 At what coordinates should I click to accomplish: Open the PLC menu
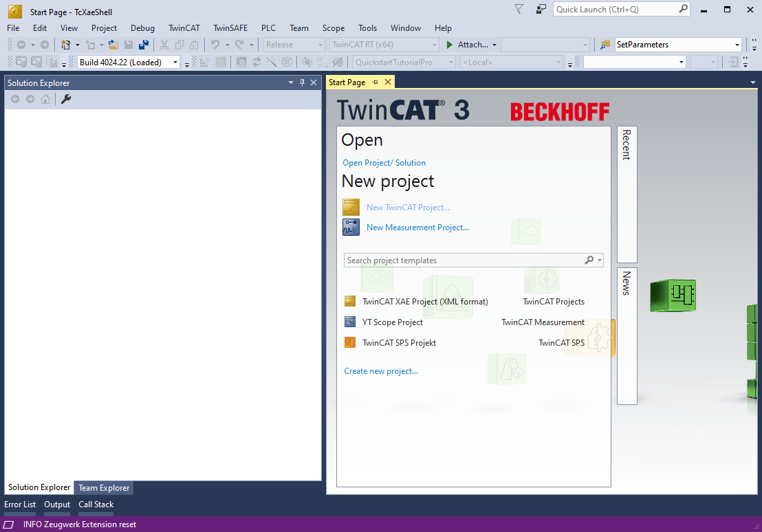(x=268, y=28)
